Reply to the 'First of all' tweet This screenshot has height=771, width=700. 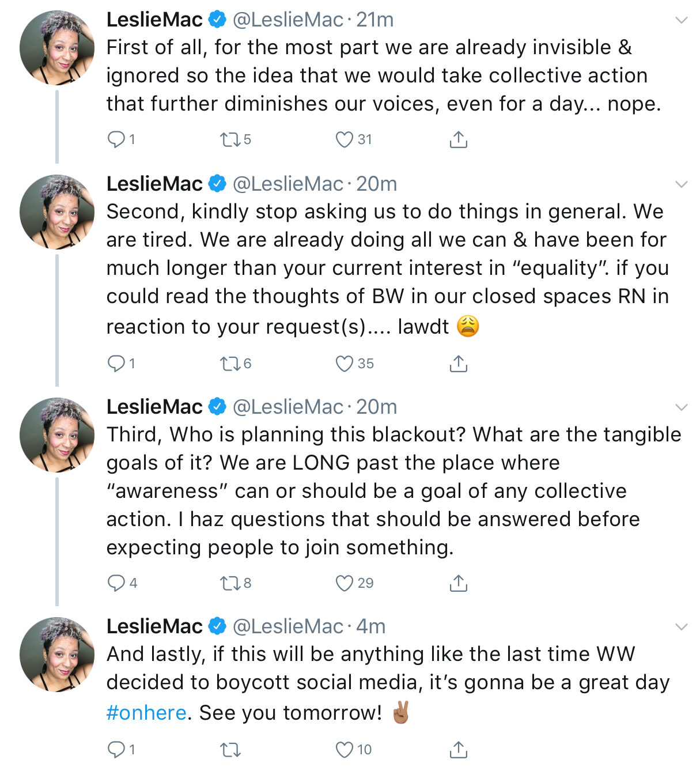point(116,139)
